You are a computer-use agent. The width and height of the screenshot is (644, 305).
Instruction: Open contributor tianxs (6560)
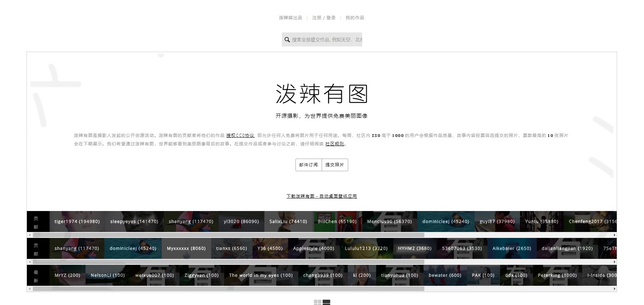232,248
